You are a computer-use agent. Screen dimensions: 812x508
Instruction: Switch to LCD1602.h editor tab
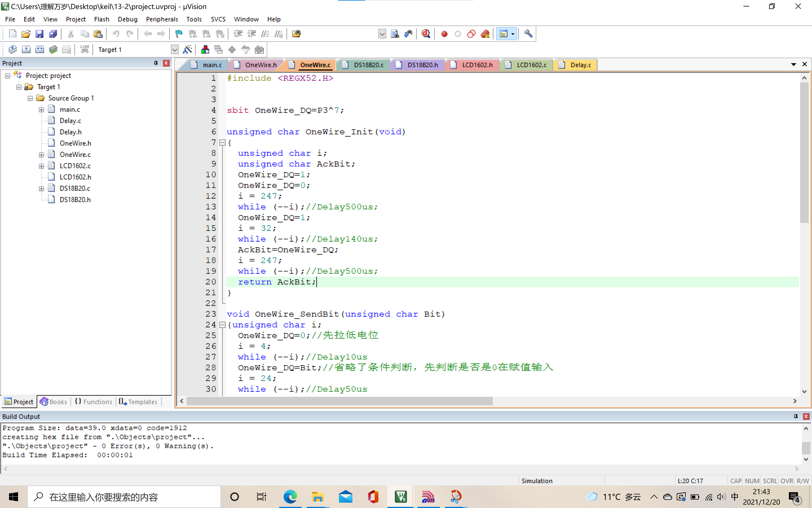473,65
